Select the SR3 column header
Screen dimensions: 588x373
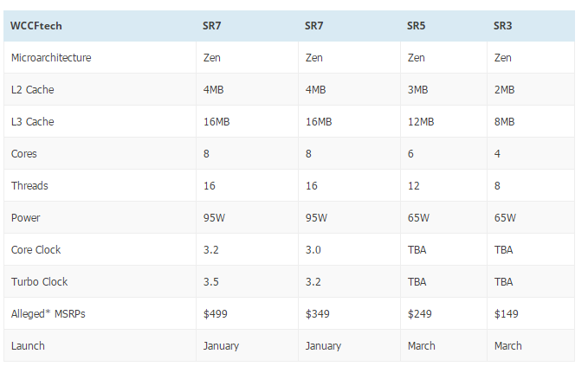click(502, 26)
